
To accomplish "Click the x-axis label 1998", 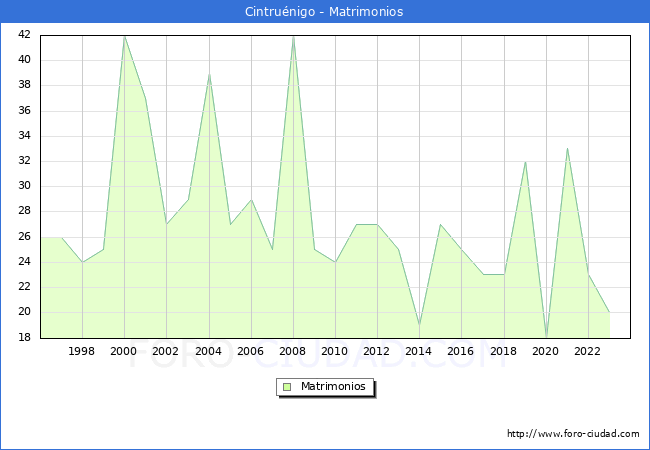I will pos(82,351).
